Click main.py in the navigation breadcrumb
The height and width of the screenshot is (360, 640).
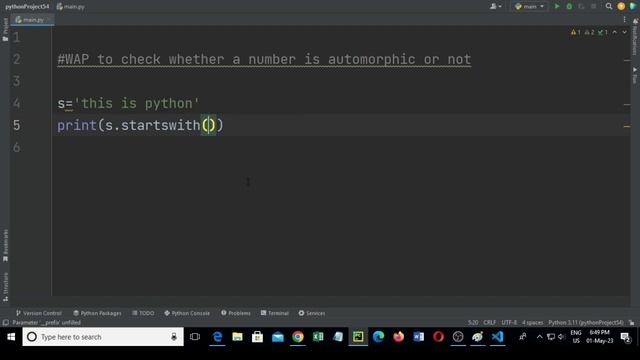coord(71,7)
